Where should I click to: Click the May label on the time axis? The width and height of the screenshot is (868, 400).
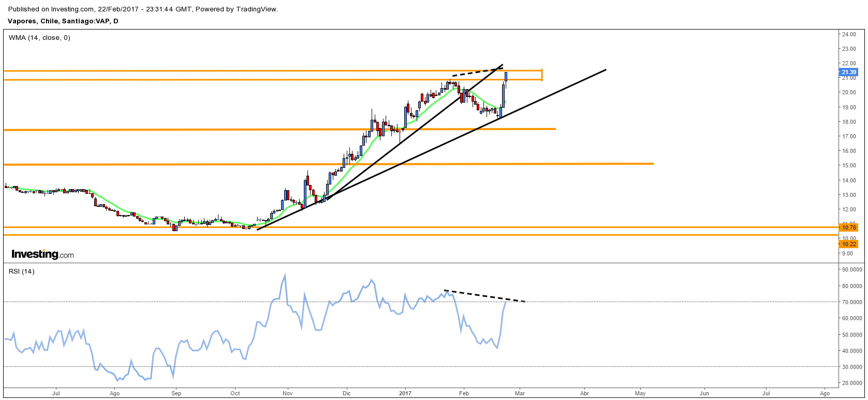(640, 393)
